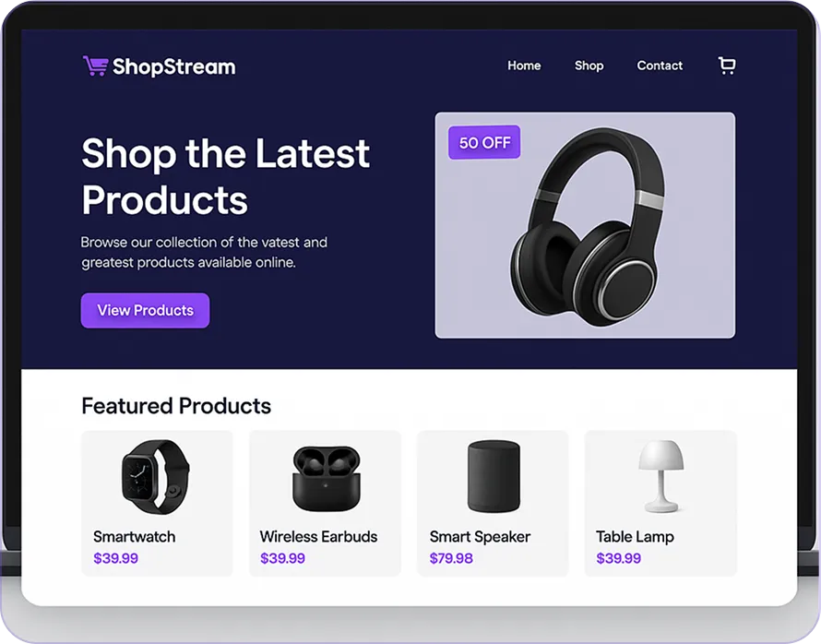Click the 50 OFF discount badge
This screenshot has width=821, height=644.
point(484,142)
